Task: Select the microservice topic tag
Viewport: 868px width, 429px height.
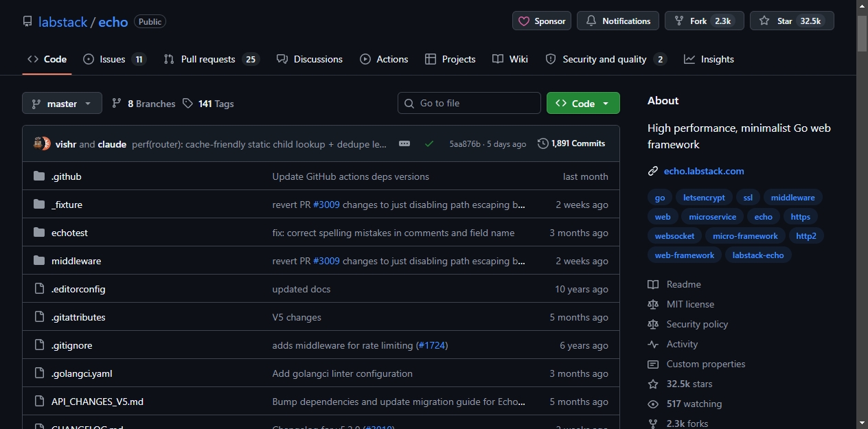Action: pyautogui.click(x=713, y=217)
